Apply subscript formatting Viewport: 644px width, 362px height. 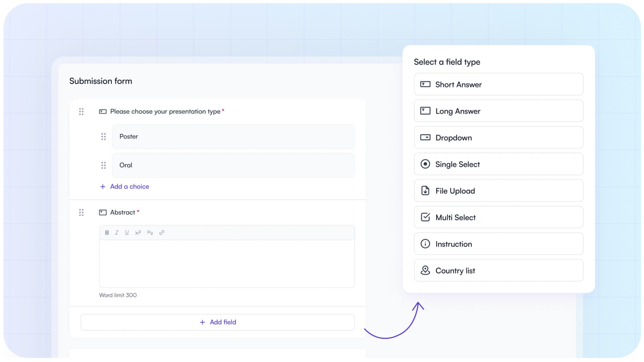(x=150, y=232)
